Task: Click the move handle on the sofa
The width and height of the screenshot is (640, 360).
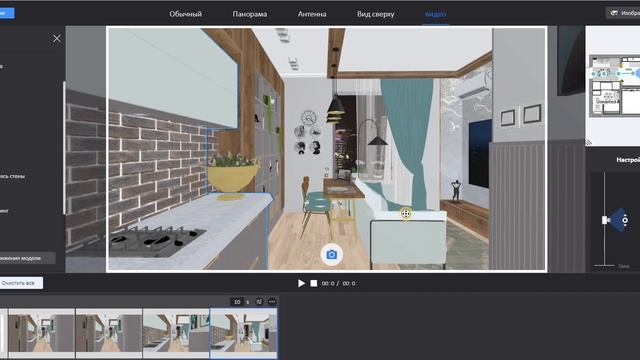Action: click(x=406, y=213)
